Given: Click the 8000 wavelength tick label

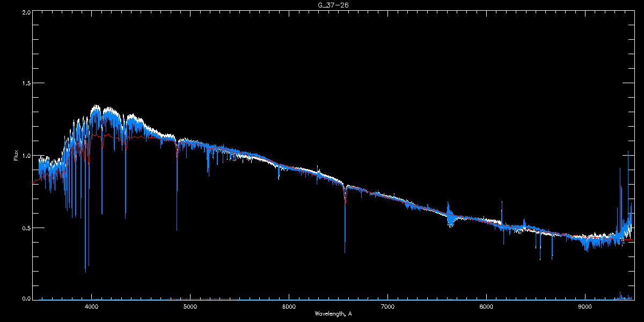Looking at the screenshot, I should click(x=486, y=306).
